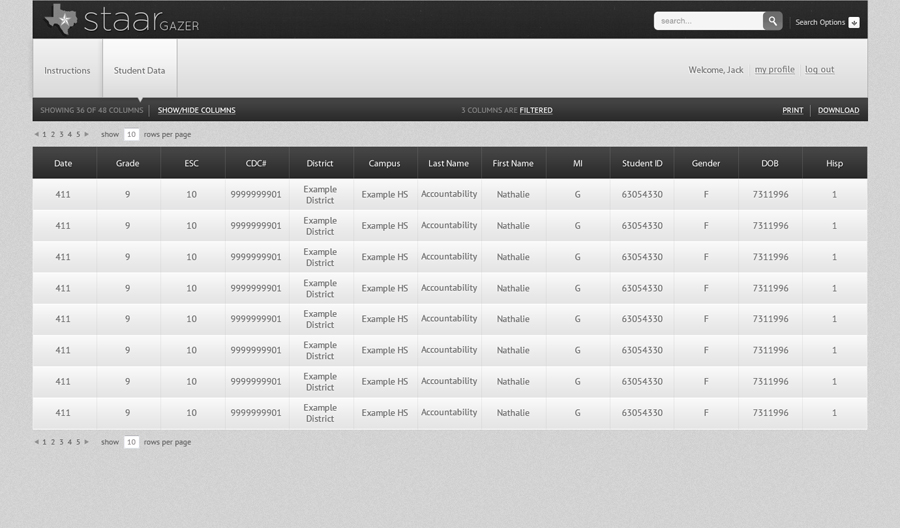Sort by the District column header
Screen dimensions: 900x528
pos(320,163)
